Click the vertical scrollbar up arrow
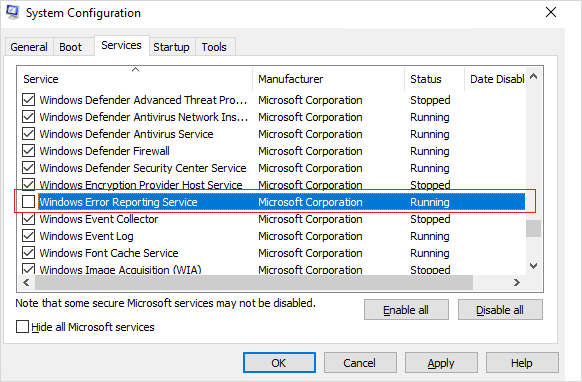 [534, 76]
